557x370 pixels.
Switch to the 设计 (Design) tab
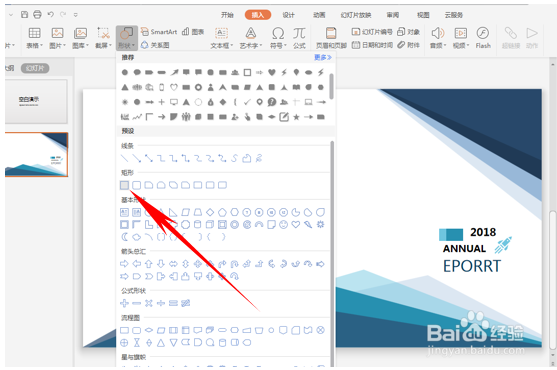click(288, 15)
